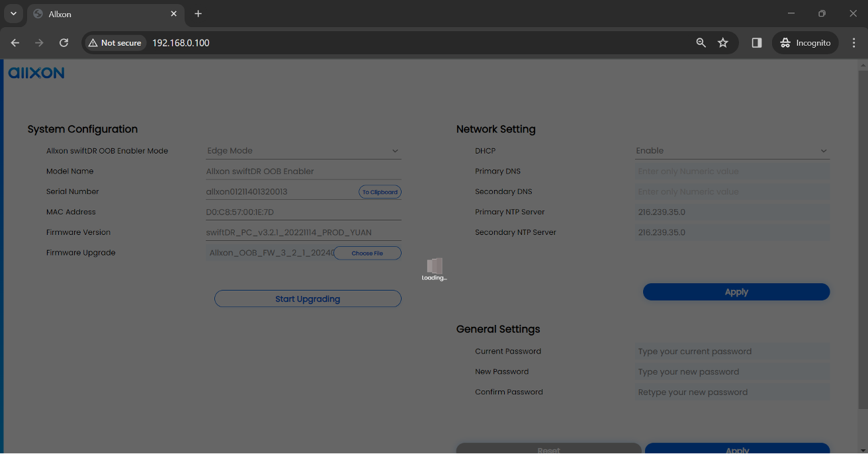Go back to the previous page
This screenshot has width=868, height=454.
[15, 42]
